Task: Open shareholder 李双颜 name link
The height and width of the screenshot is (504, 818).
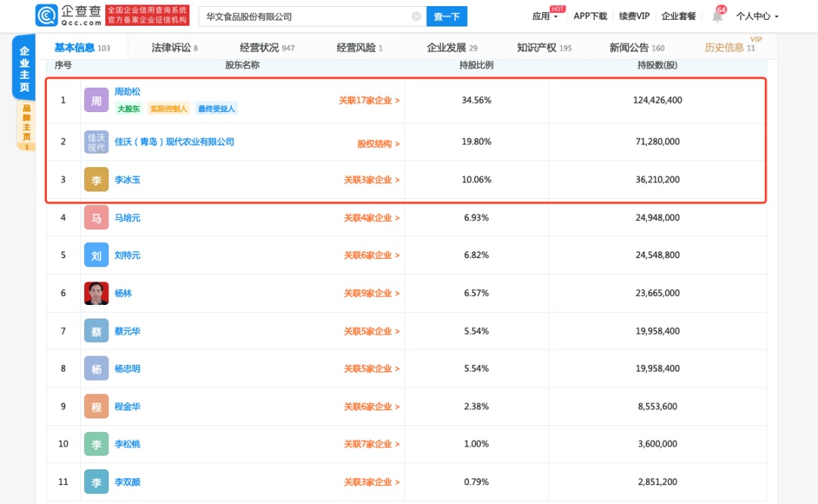Action: coord(127,482)
